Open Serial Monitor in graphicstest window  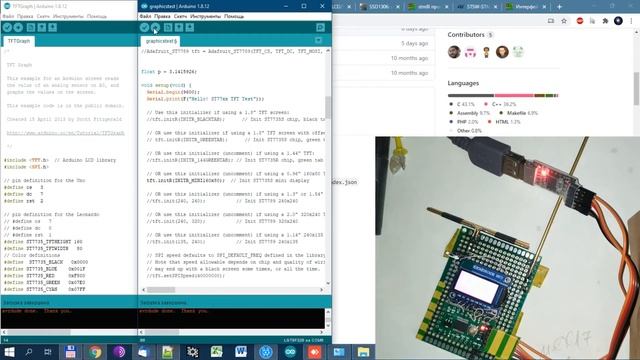point(320,27)
